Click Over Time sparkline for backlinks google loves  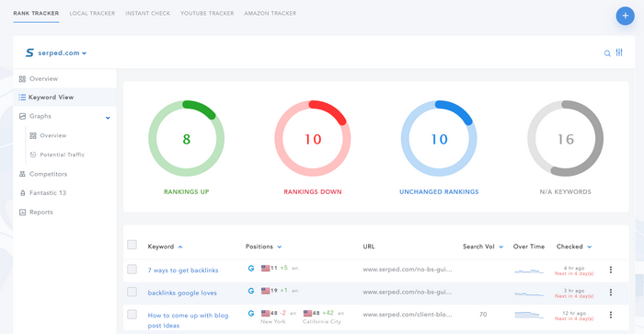click(x=529, y=294)
